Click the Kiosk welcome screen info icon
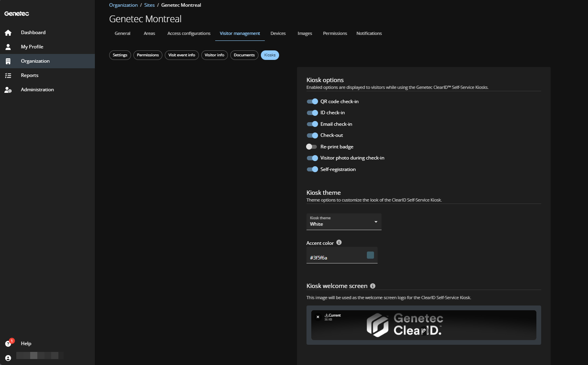This screenshot has width=588, height=365. 373,286
